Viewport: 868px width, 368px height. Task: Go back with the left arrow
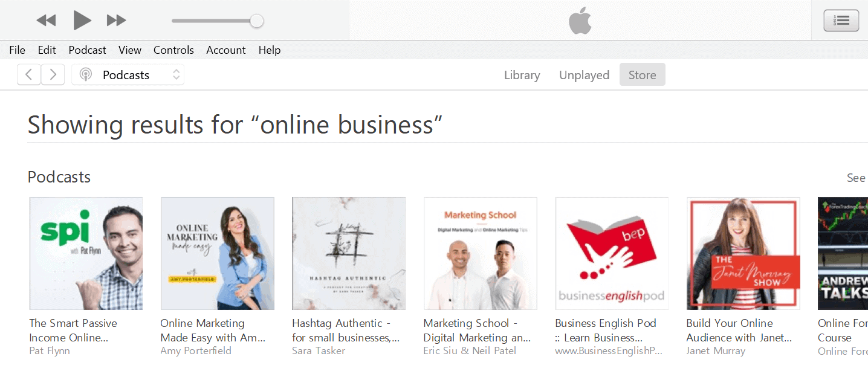point(29,74)
